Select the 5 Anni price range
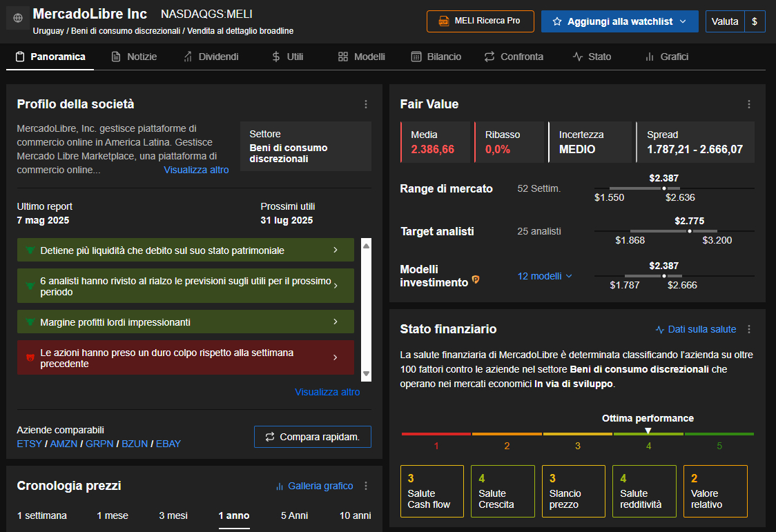The width and height of the screenshot is (776, 532). coord(295,515)
